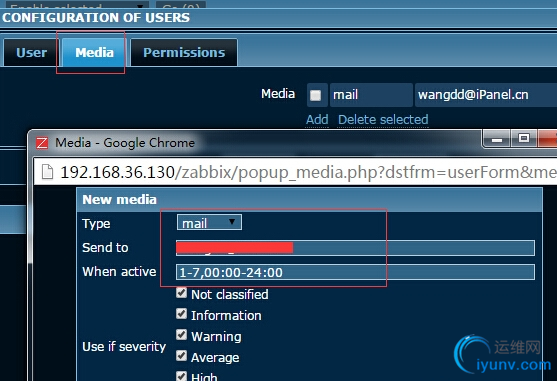Uncheck Not classified severity
Screen dimensions: 557x381
(x=182, y=293)
